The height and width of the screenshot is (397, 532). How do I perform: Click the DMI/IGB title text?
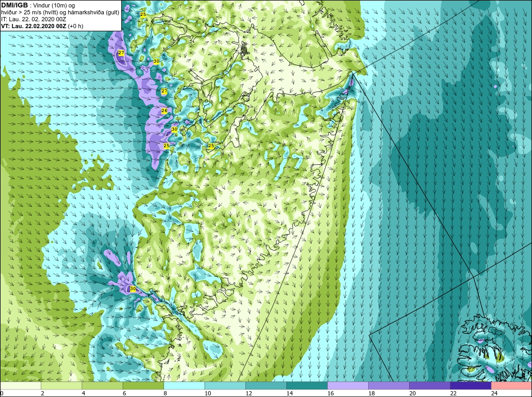coord(14,5)
